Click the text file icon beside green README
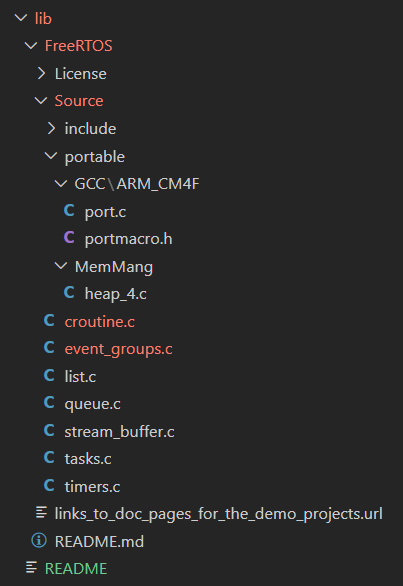The width and height of the screenshot is (403, 586). point(31,568)
